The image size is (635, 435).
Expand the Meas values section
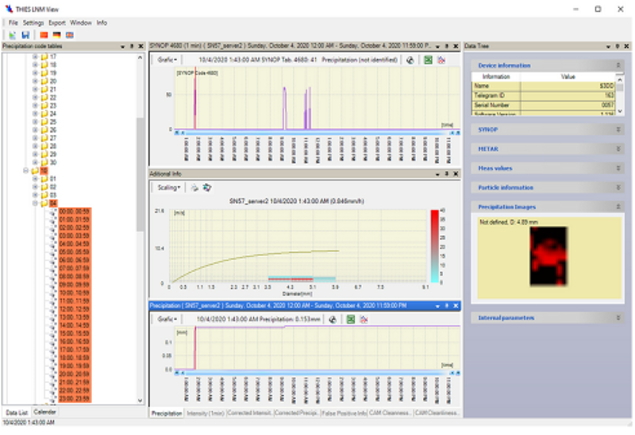pos(618,168)
